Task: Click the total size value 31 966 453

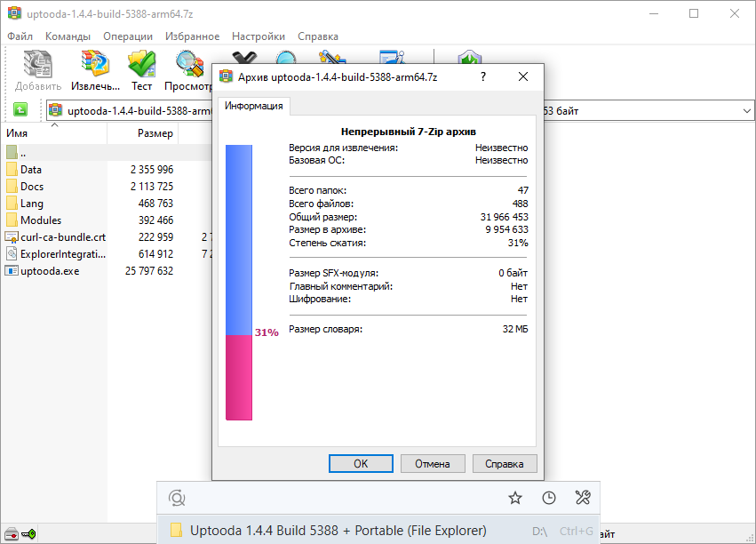Action: 504,217
